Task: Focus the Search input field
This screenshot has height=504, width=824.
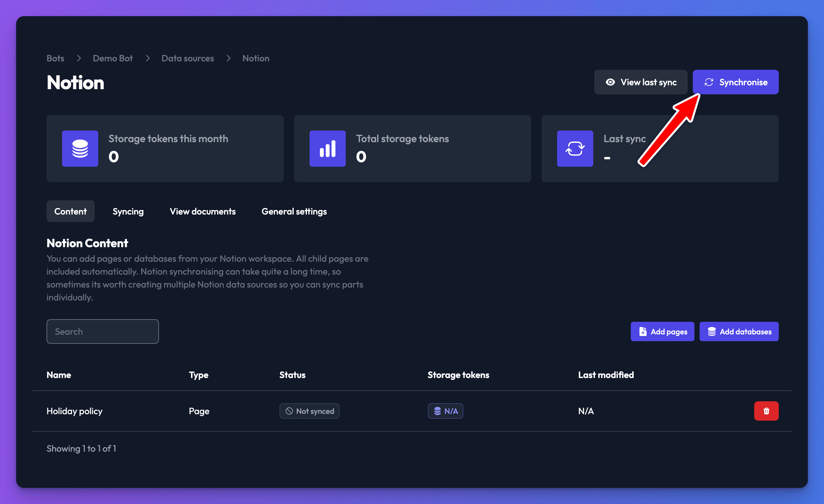Action: tap(103, 331)
